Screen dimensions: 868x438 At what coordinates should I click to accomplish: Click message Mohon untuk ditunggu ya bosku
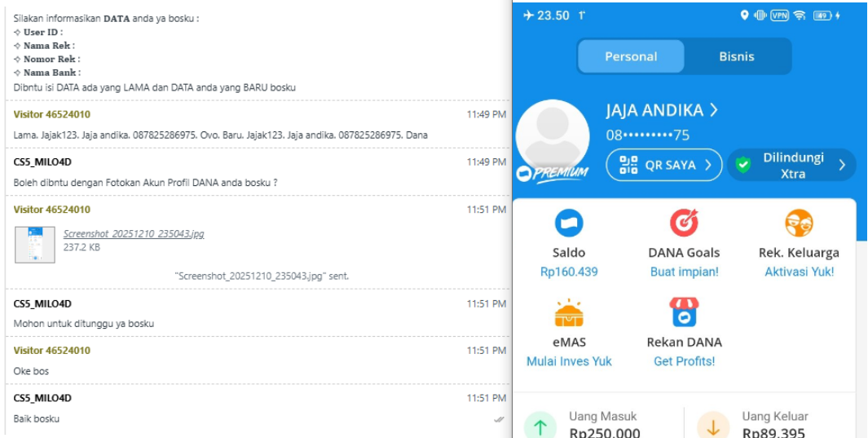point(84,323)
